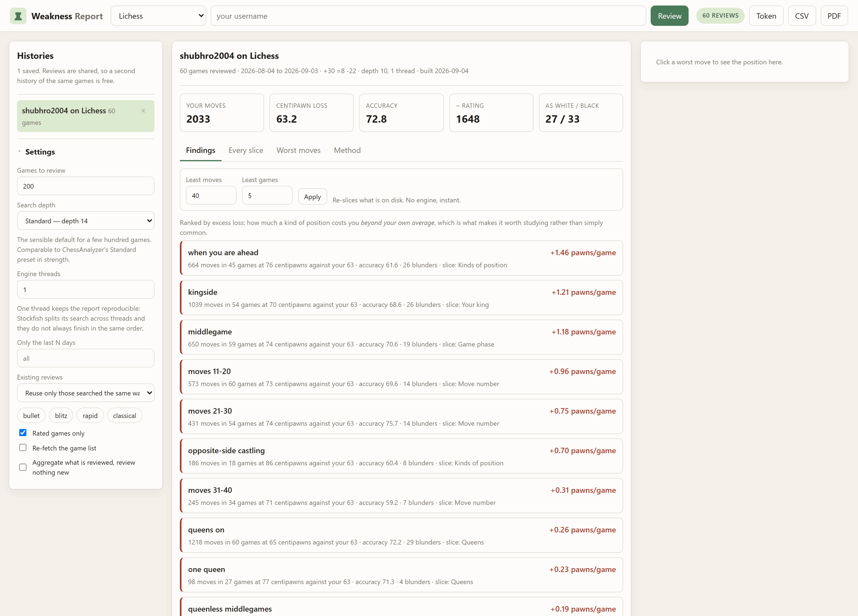Check Aggregate what is reviewed option
This screenshot has width=858, height=616.
coord(23,467)
